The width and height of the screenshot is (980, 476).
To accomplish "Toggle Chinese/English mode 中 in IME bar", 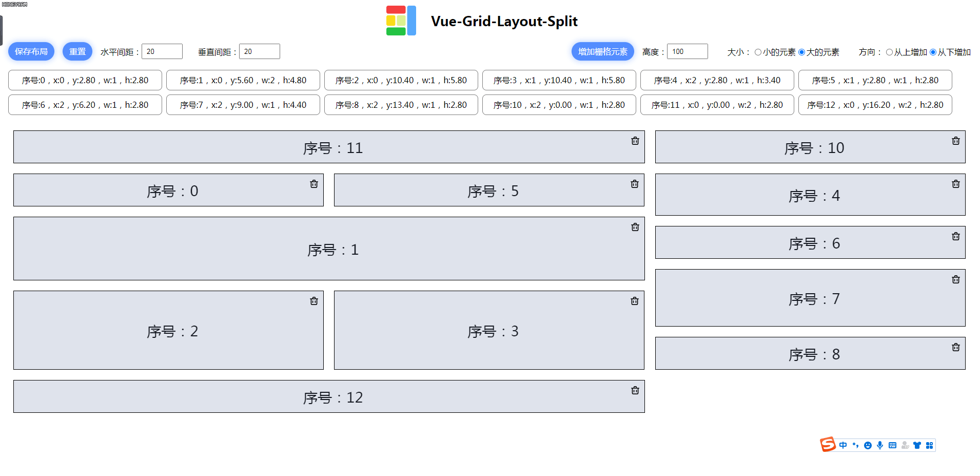I will pyautogui.click(x=843, y=445).
